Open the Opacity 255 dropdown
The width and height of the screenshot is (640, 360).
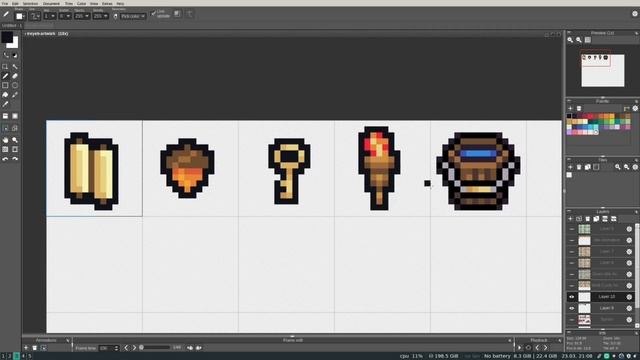pyautogui.click(x=82, y=16)
